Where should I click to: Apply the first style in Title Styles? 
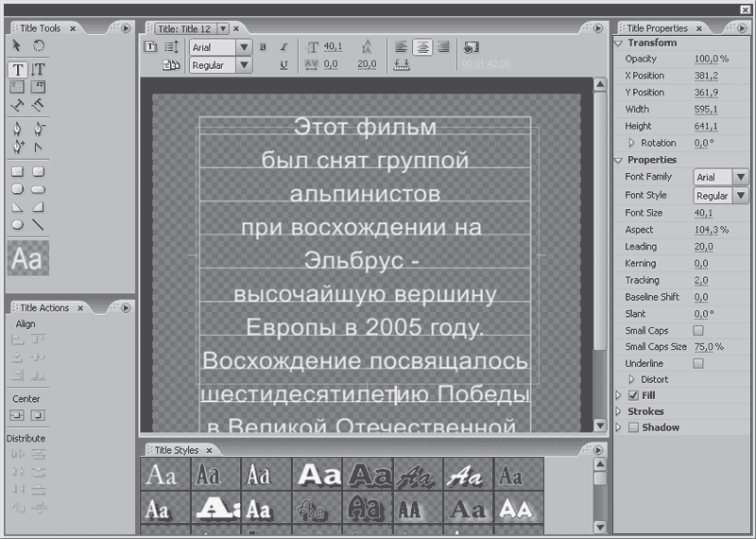pyautogui.click(x=164, y=475)
